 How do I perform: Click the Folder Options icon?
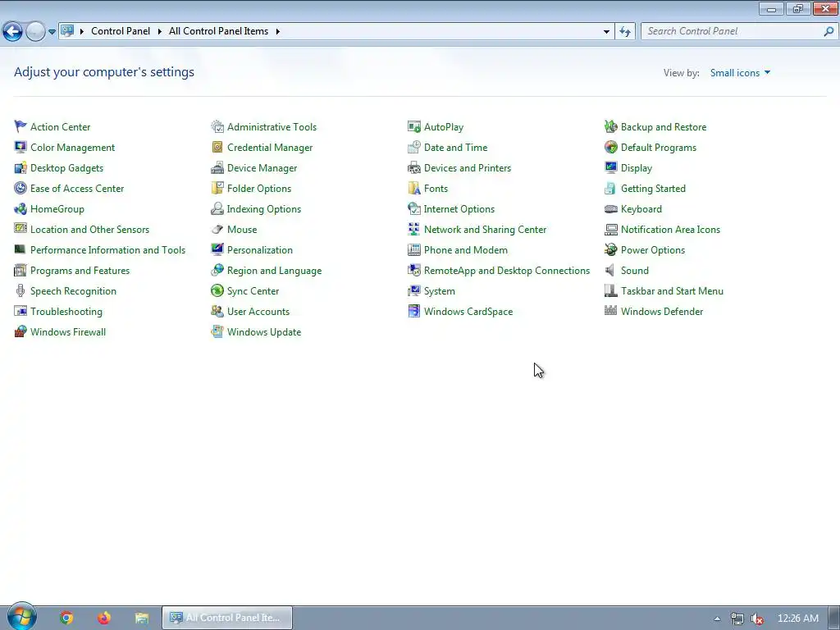tap(217, 188)
